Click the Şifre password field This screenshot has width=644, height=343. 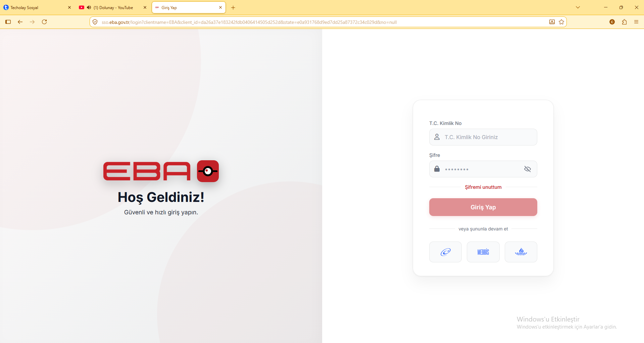pyautogui.click(x=483, y=169)
